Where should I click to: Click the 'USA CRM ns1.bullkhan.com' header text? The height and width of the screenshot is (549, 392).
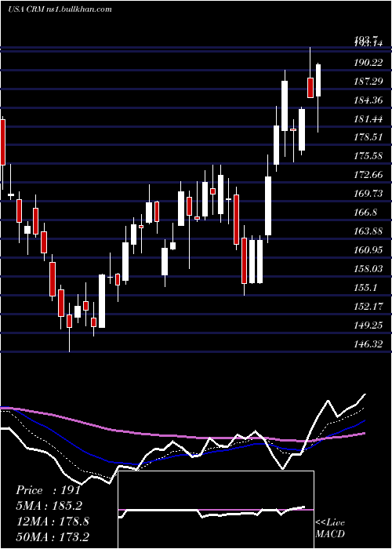(60, 9)
